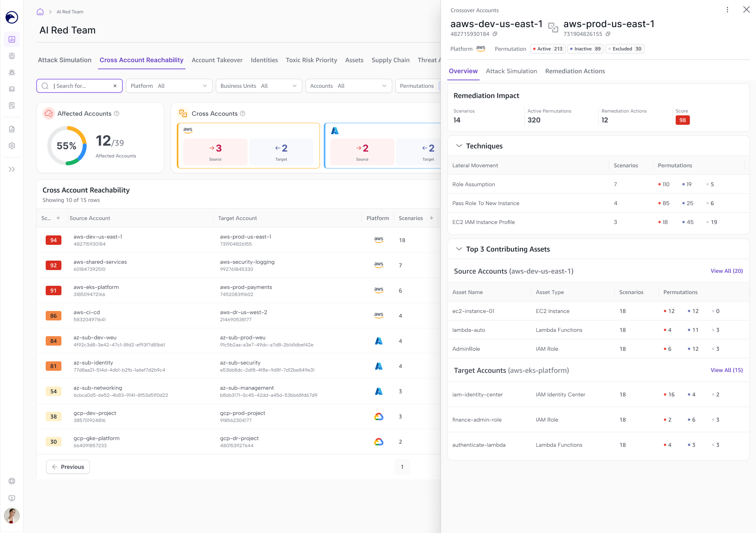Viewport: 756px width, 533px height.
Task: Clear the search field with the x
Action: point(115,86)
